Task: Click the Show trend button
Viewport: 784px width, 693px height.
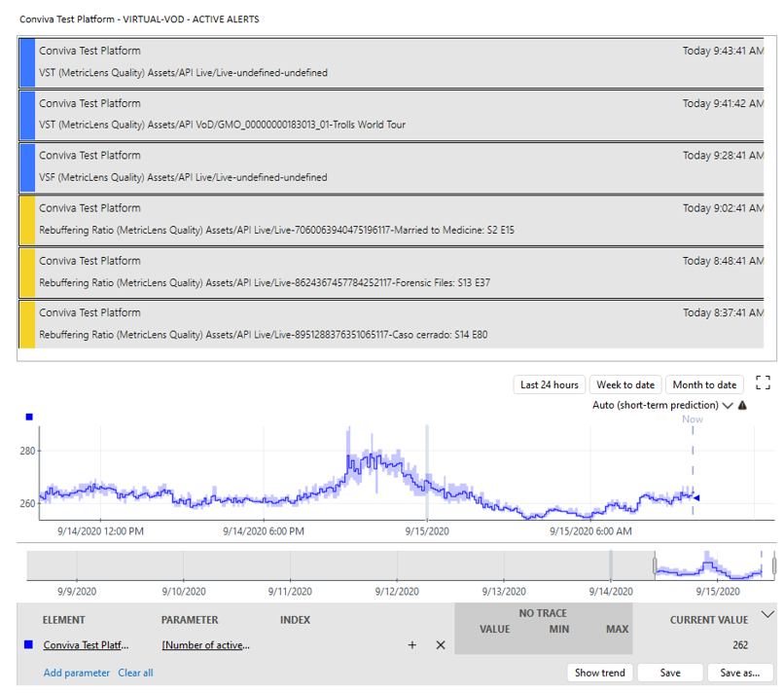Action: pyautogui.click(x=599, y=673)
